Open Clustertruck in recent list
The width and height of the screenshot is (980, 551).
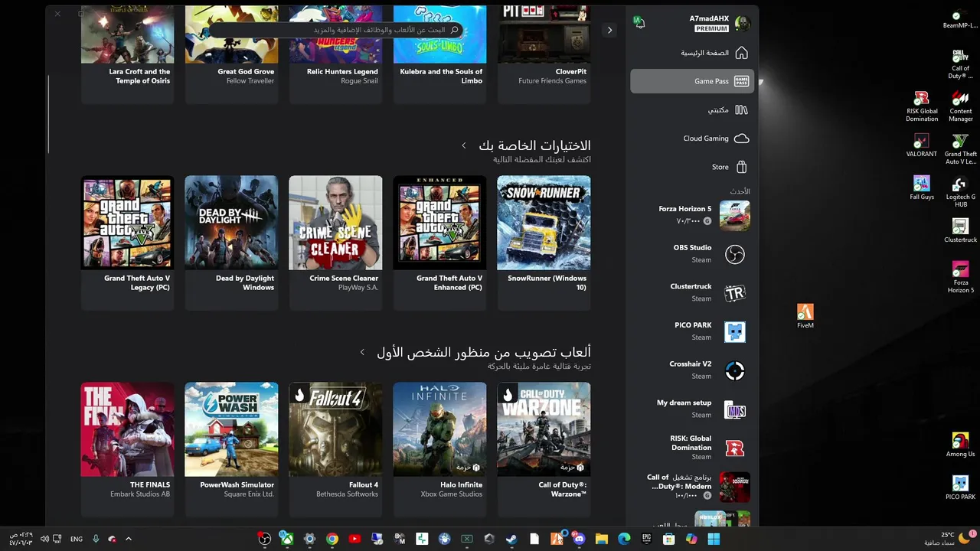pyautogui.click(x=692, y=293)
